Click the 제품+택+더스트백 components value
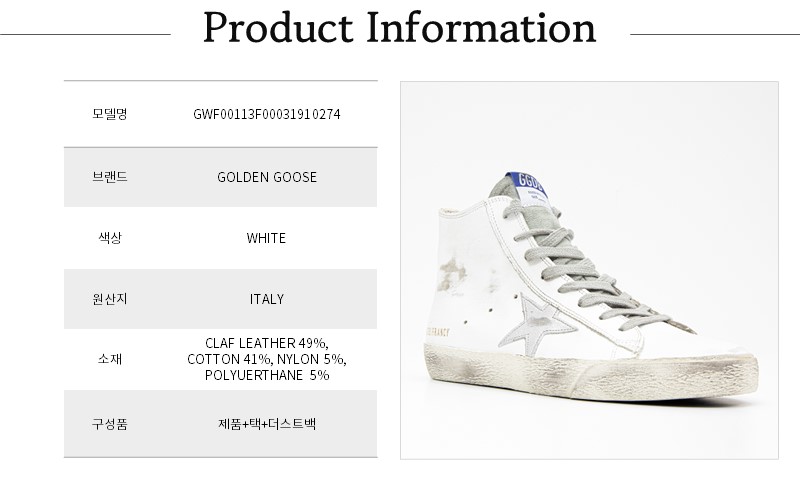The width and height of the screenshot is (800, 491). pos(266,424)
